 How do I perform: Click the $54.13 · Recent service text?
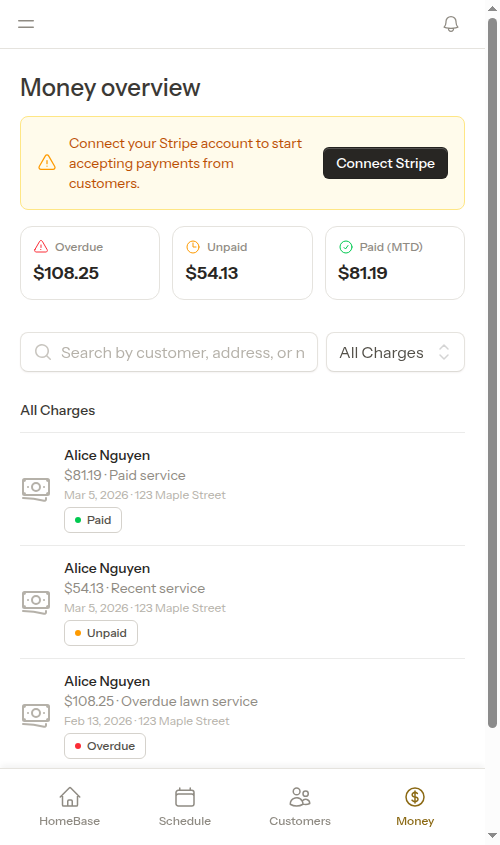135,588
